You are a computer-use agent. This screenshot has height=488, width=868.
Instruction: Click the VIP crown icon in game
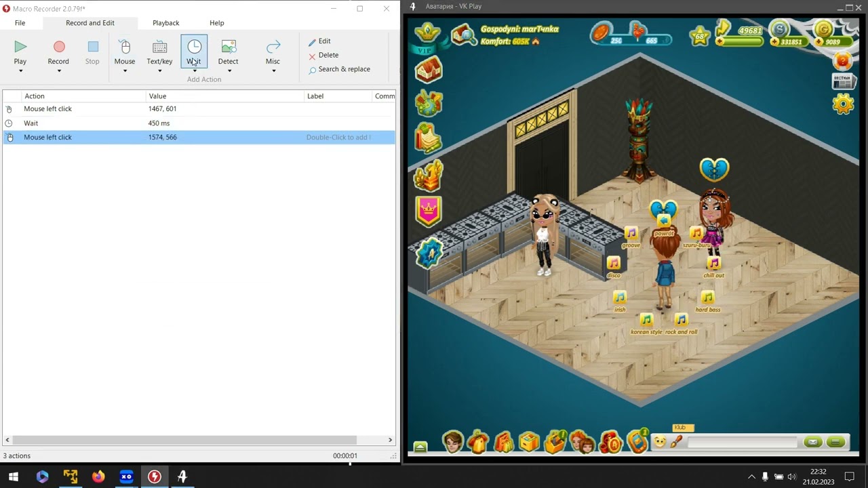(x=427, y=37)
